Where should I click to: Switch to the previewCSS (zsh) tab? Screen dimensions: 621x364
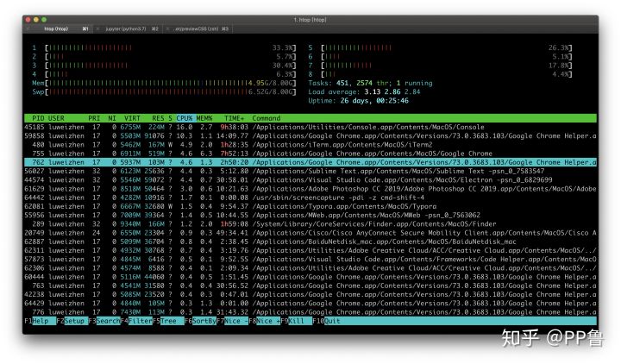(197, 28)
